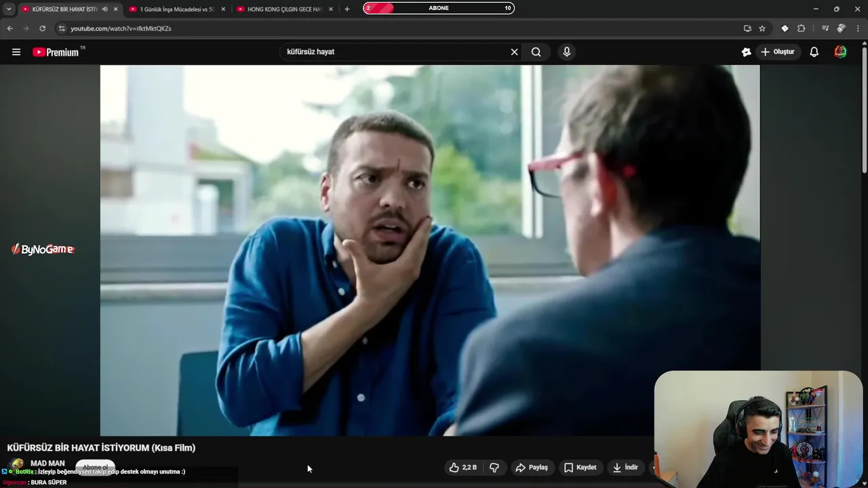Open site information icon in address bar
The width and height of the screenshot is (868, 488).
pyautogui.click(x=62, y=28)
